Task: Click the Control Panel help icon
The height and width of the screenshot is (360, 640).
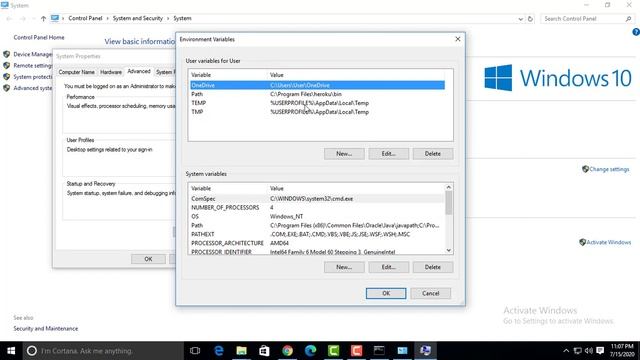Action: (x=636, y=32)
